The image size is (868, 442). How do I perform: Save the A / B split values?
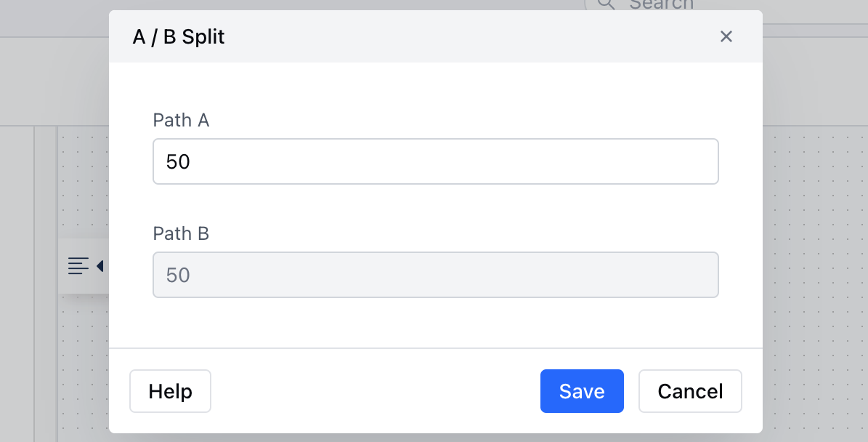coord(582,391)
